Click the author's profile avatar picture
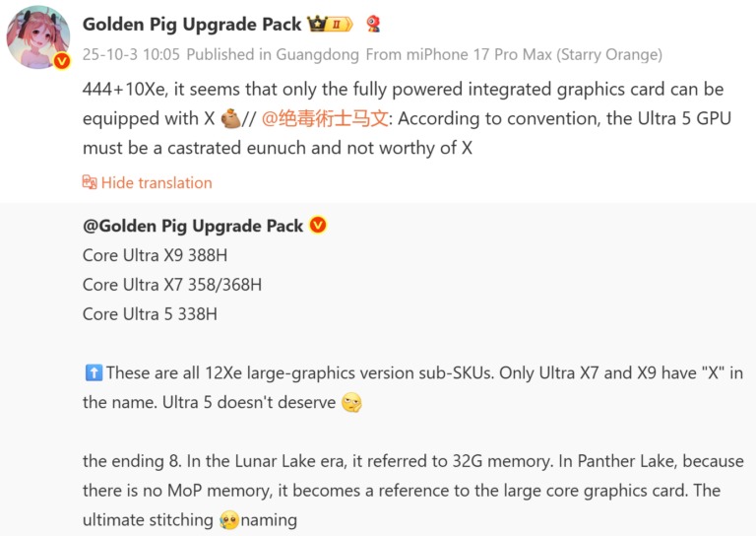Image resolution: width=756 pixels, height=536 pixels. tap(38, 36)
